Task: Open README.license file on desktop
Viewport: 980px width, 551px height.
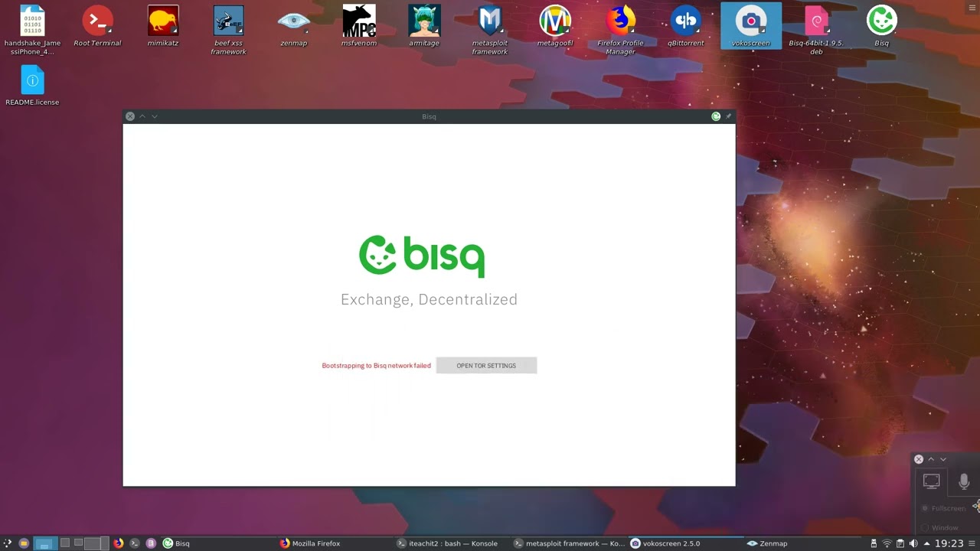Action: (x=32, y=86)
